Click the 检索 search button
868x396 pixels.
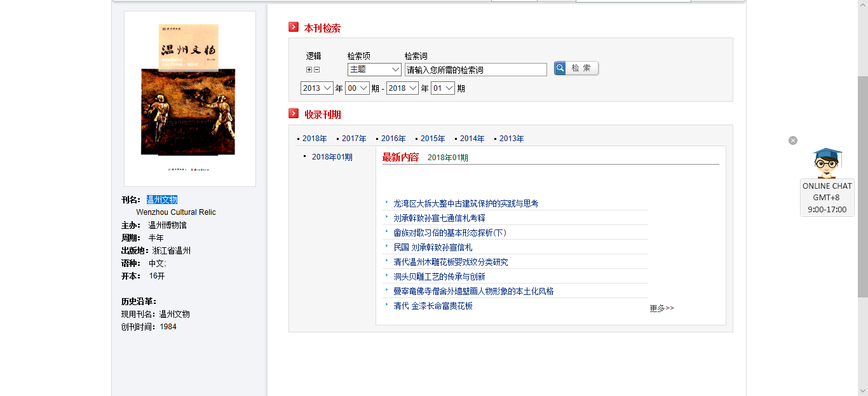tap(576, 68)
